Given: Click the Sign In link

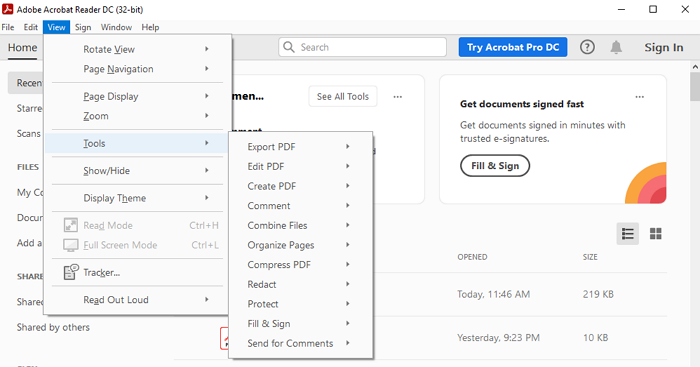Looking at the screenshot, I should (663, 47).
